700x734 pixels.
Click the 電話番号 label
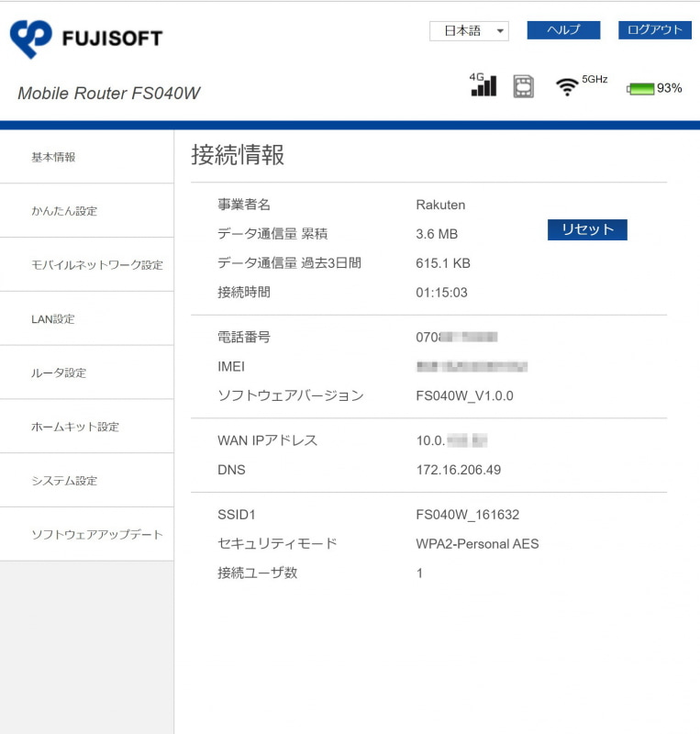pos(244,337)
